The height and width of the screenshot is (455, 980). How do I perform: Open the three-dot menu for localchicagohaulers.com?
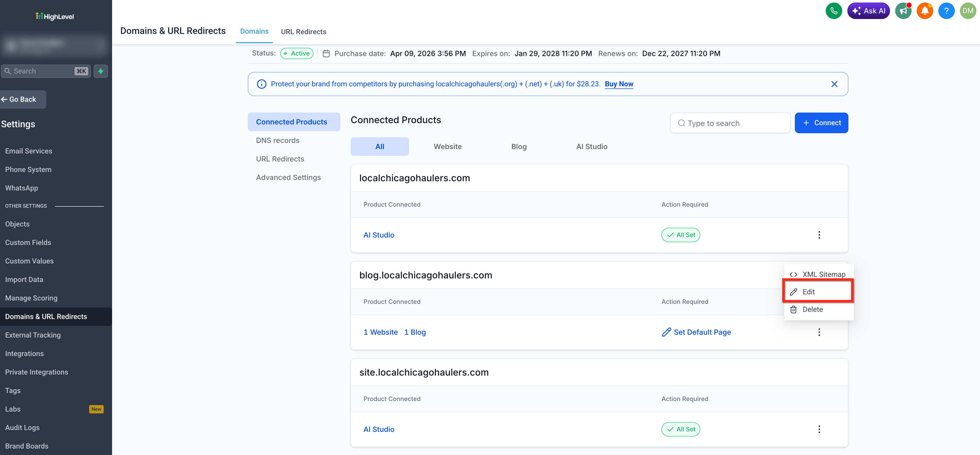click(819, 235)
